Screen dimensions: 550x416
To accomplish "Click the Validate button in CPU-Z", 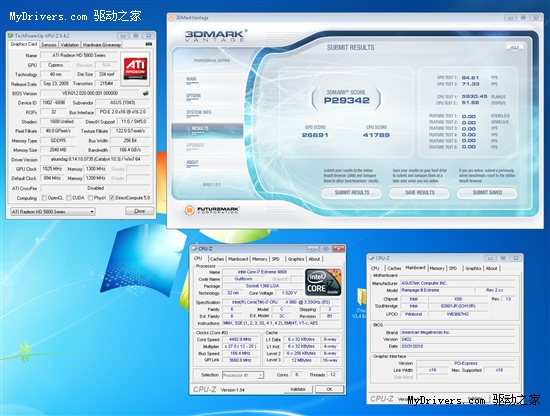I will tap(298, 389).
